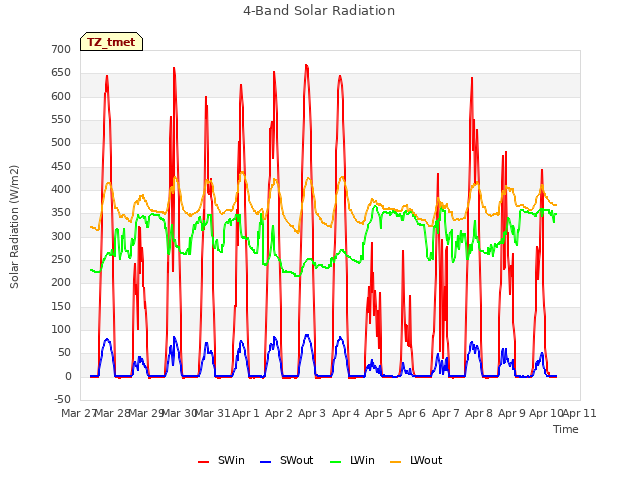Image resolution: width=640 pixels, height=480 pixels.
Task: Click the '0' y-axis tick label
Action: point(68,376)
